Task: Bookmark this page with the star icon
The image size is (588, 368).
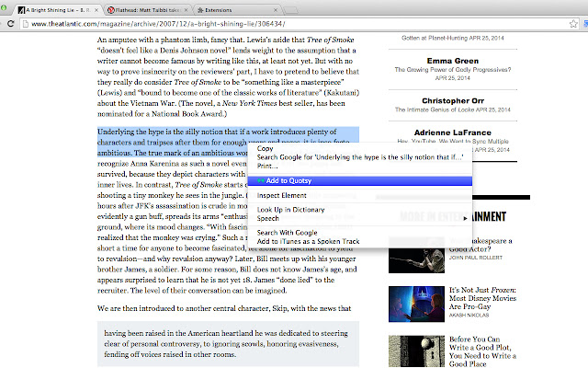Action: 573,24
